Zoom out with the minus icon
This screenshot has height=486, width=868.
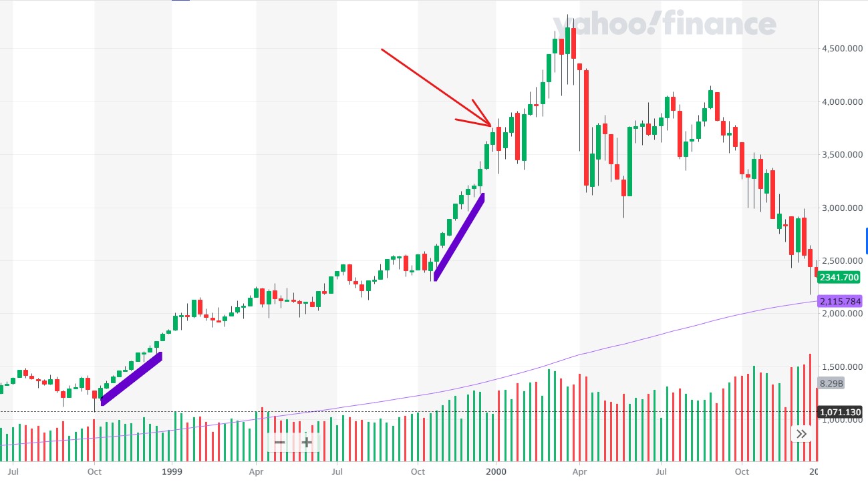[279, 442]
